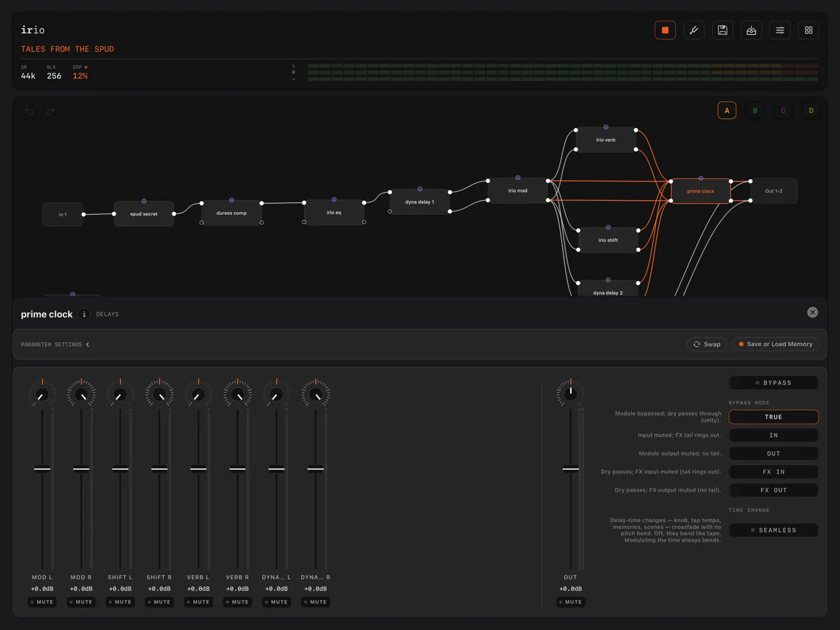Click the modulation dot above spud secret node
The height and width of the screenshot is (630, 840).
(x=144, y=201)
